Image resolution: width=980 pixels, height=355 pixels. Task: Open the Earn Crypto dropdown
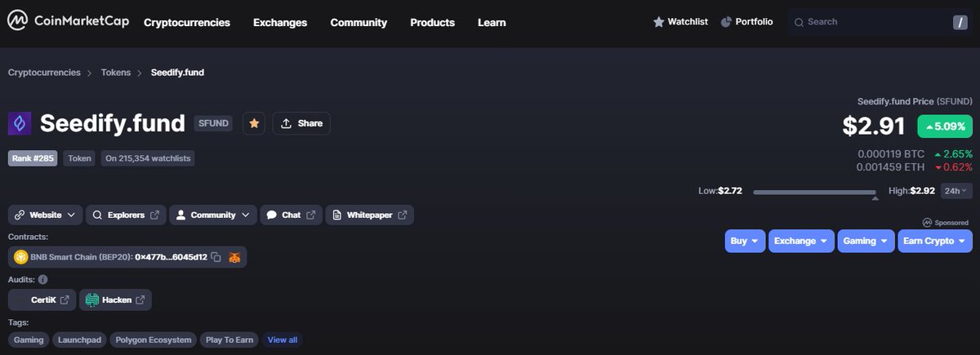(935, 242)
